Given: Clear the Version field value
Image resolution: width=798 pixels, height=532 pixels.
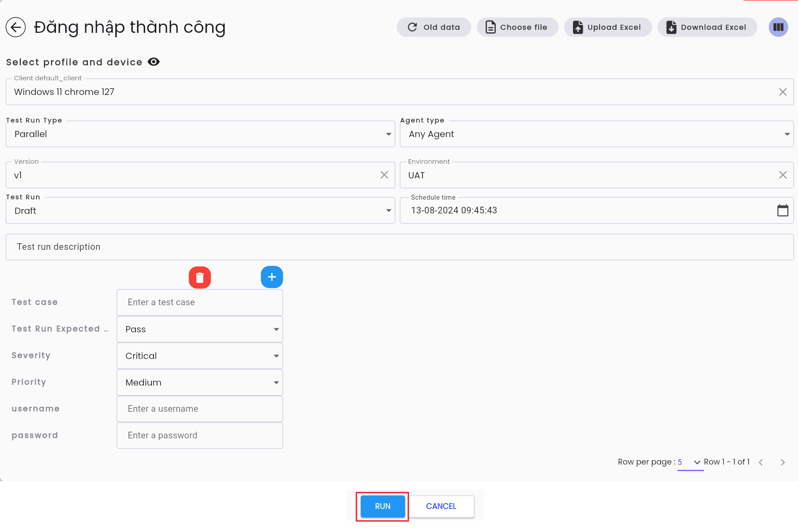Looking at the screenshot, I should point(384,175).
